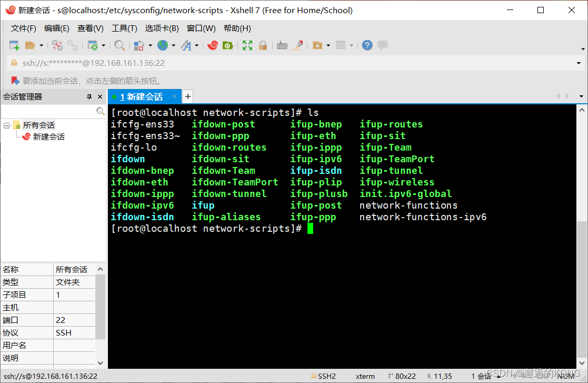Viewport: 588px width, 383px height.
Task: Open the tab list dropdown arrow
Action: [581, 96]
